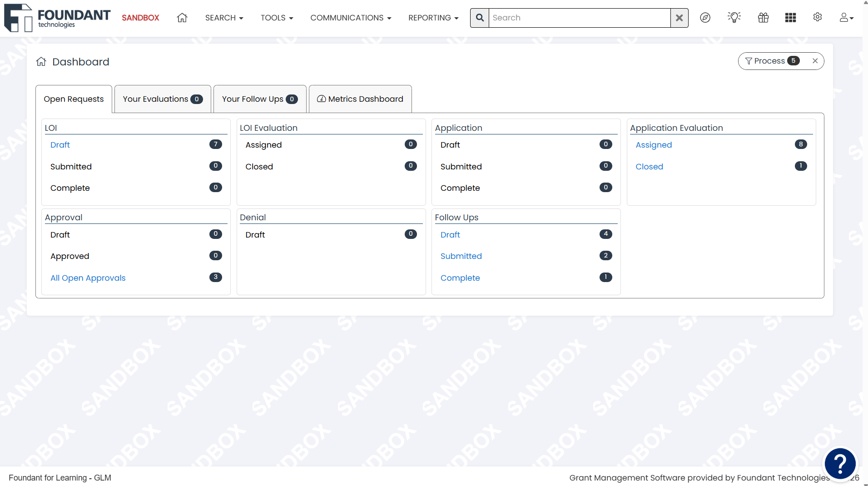Open Application Evaluation Assigned link
Image resolution: width=868 pixels, height=486 pixels.
tap(654, 145)
